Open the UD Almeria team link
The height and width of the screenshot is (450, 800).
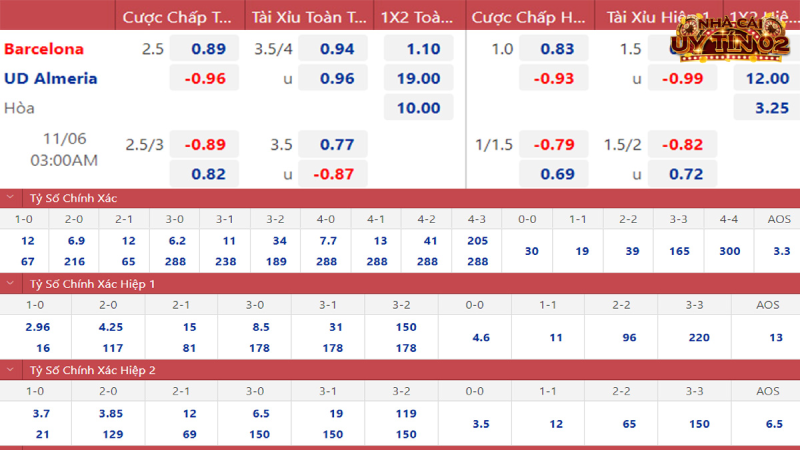(50, 78)
